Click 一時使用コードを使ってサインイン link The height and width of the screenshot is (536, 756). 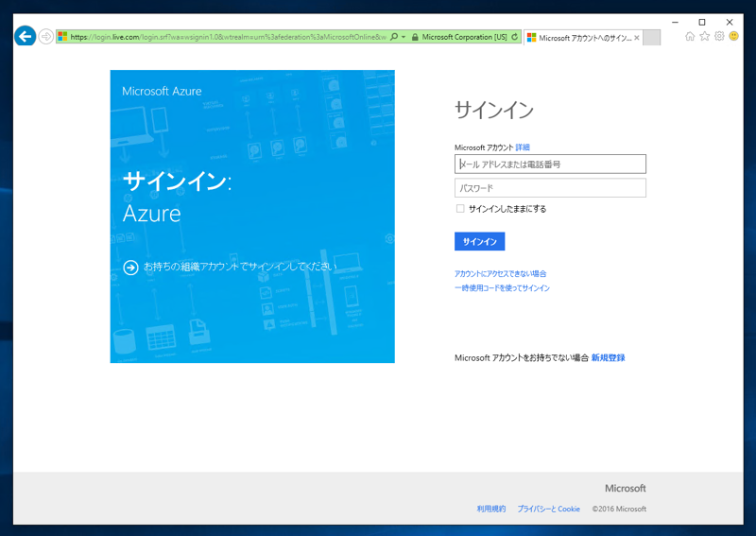pyautogui.click(x=502, y=288)
